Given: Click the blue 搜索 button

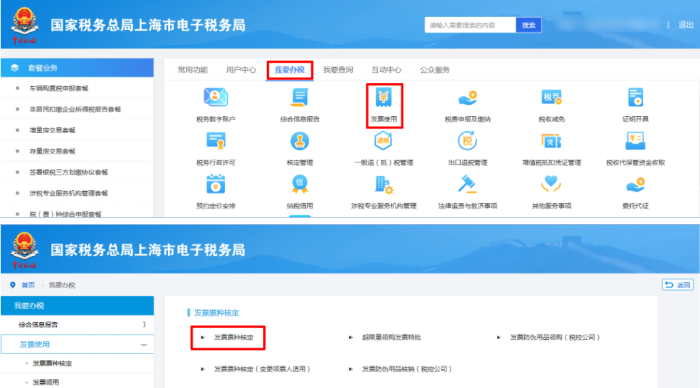Looking at the screenshot, I should (x=529, y=25).
